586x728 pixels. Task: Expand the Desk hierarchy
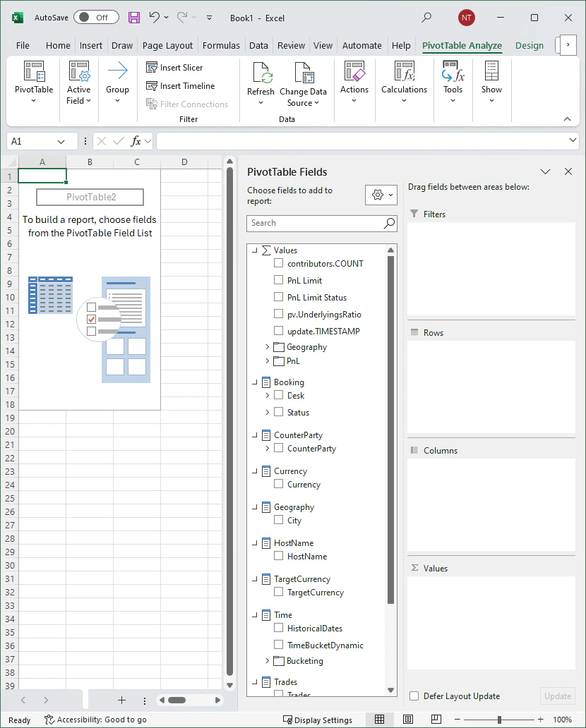tap(267, 396)
